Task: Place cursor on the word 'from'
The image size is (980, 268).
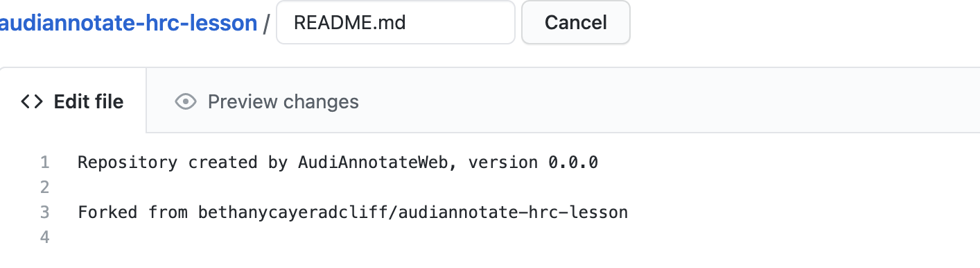Action: click(x=168, y=212)
